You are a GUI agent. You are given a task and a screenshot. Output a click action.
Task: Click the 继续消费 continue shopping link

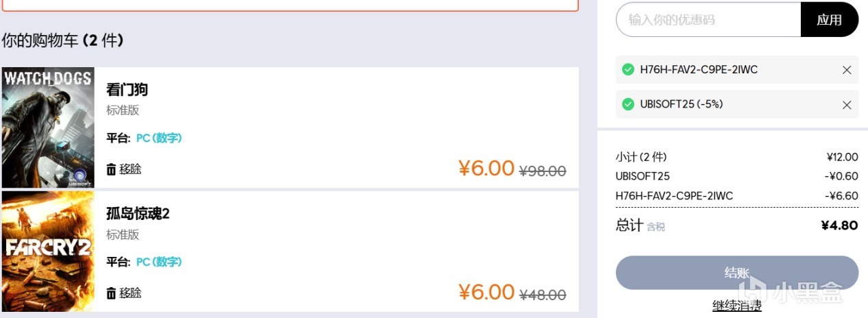736,306
